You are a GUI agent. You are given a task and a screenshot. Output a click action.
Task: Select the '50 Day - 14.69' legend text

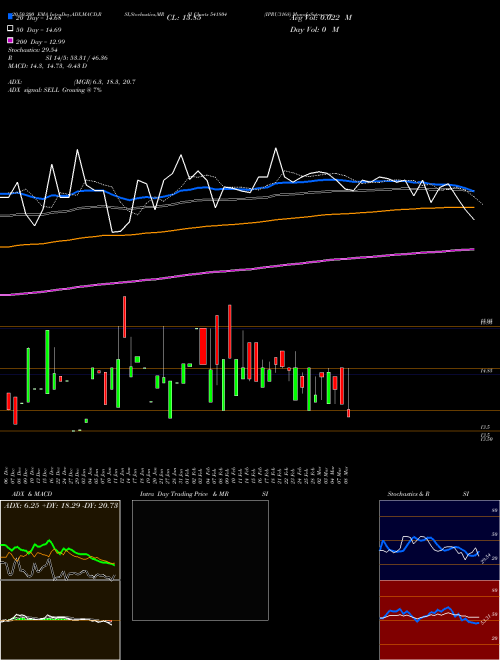[39, 30]
